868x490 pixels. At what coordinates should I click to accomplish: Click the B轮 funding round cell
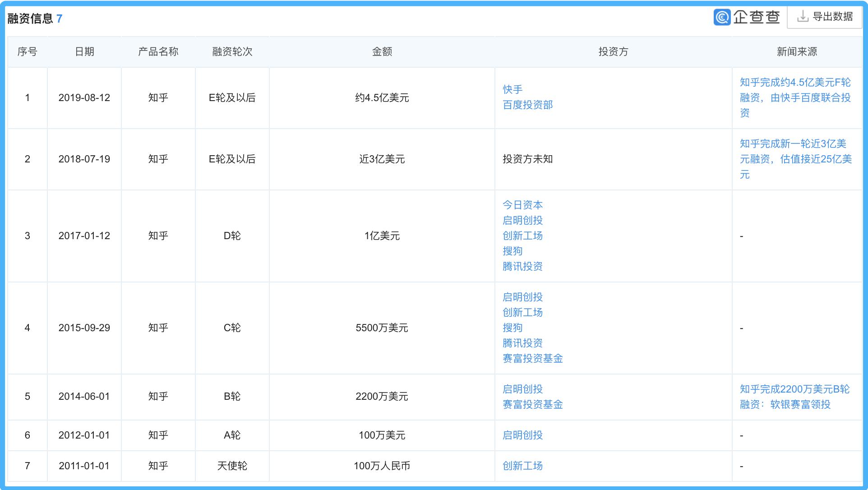click(232, 397)
